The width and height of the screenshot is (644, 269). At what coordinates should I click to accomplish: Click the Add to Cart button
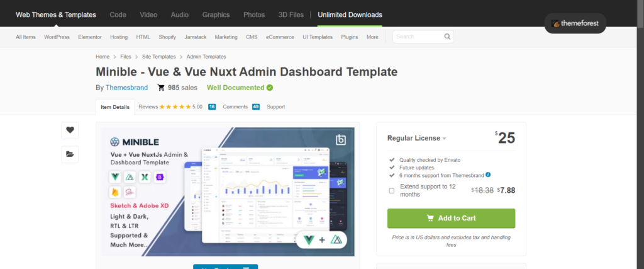(451, 218)
